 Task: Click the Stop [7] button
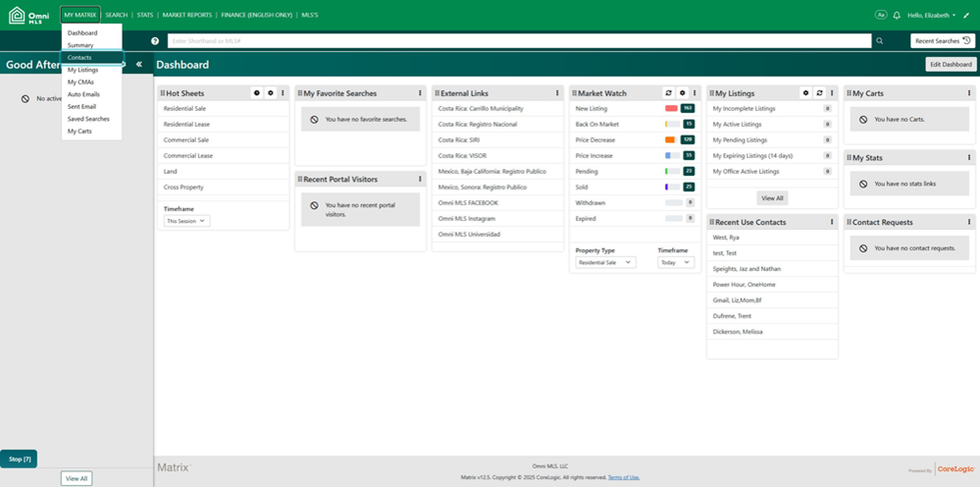click(19, 459)
